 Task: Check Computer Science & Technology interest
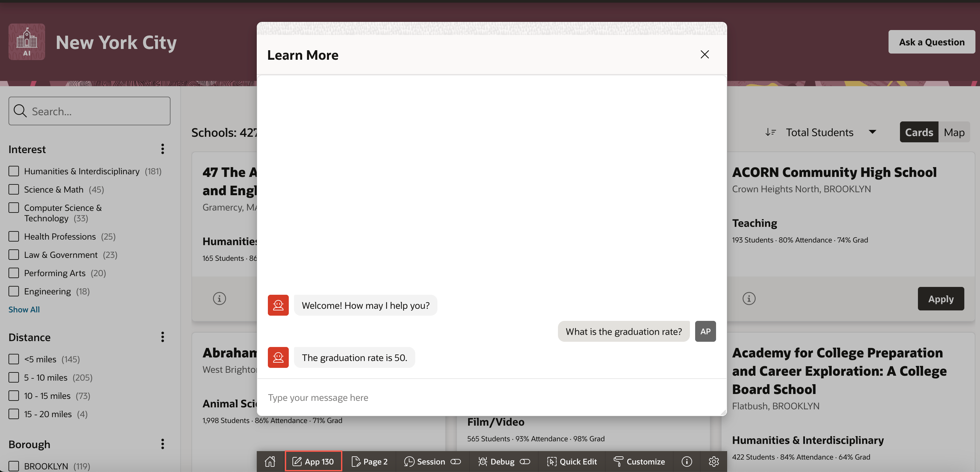[14, 208]
